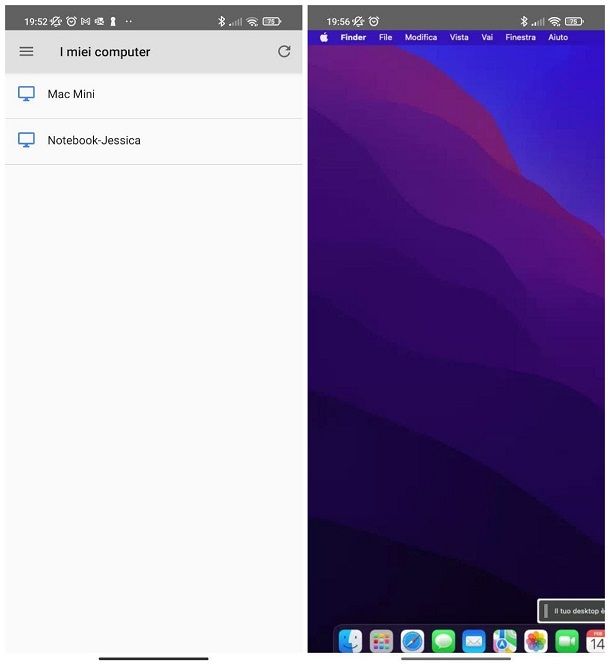Open the Vai menu
The image size is (610, 670).
coord(487,38)
